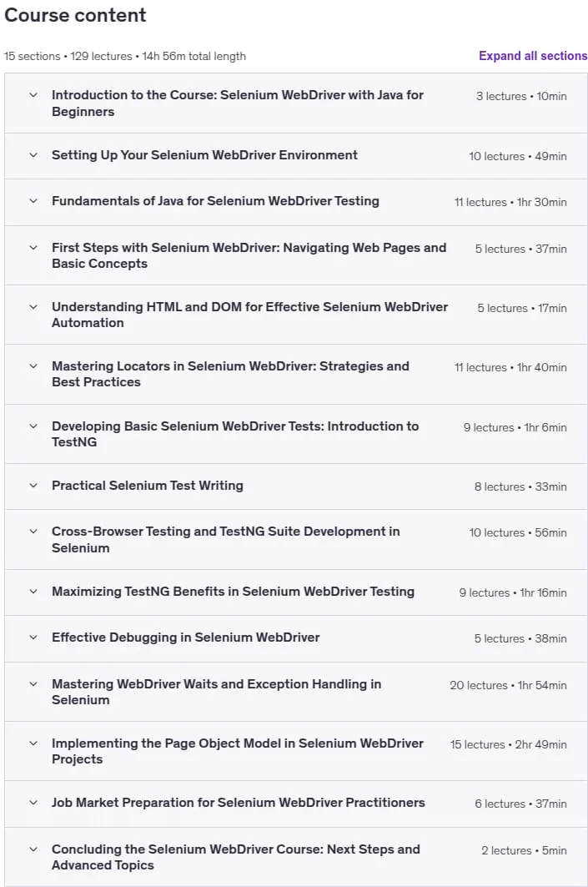Select Implementing the Page Object Model section title

click(238, 751)
